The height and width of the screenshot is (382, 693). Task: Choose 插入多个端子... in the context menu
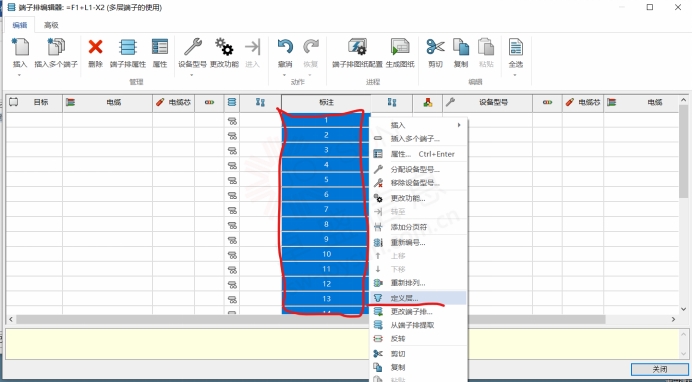tap(419, 139)
